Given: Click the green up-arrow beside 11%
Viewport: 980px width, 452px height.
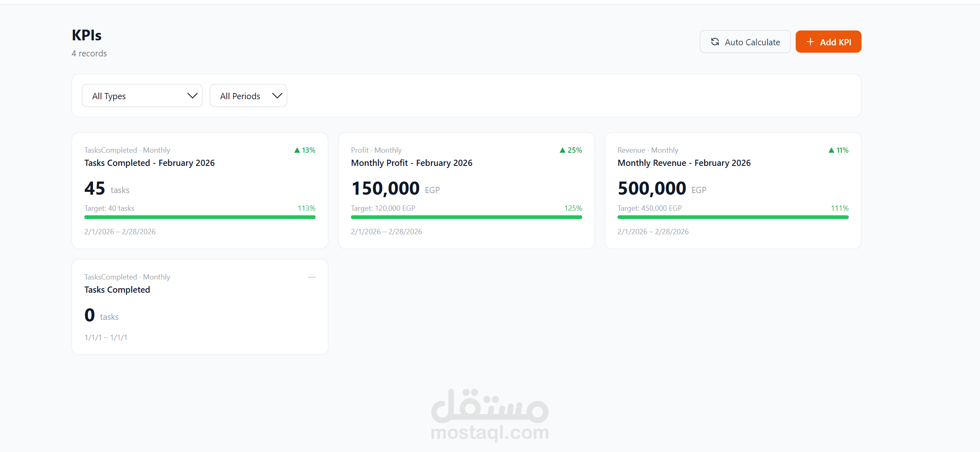Looking at the screenshot, I should 831,150.
